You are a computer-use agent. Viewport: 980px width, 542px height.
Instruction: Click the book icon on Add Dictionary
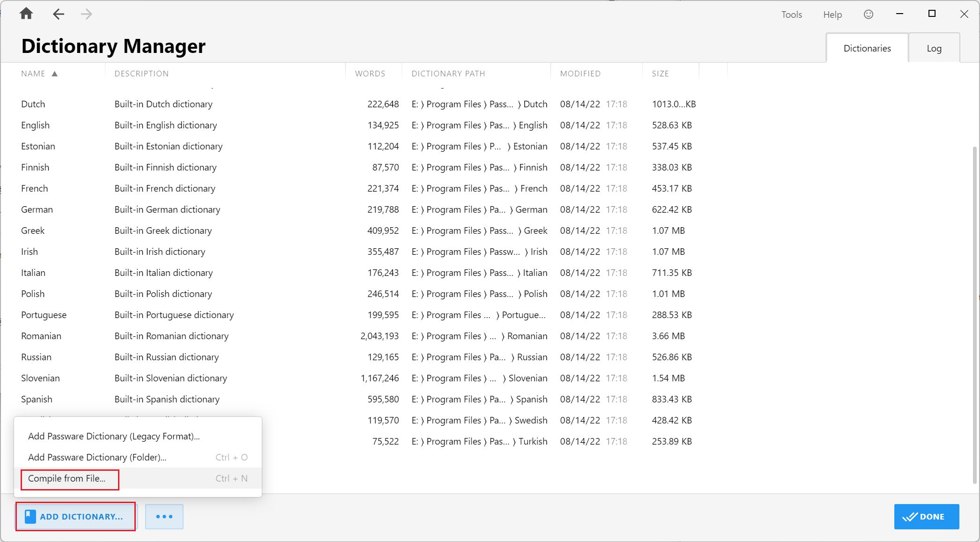point(30,516)
